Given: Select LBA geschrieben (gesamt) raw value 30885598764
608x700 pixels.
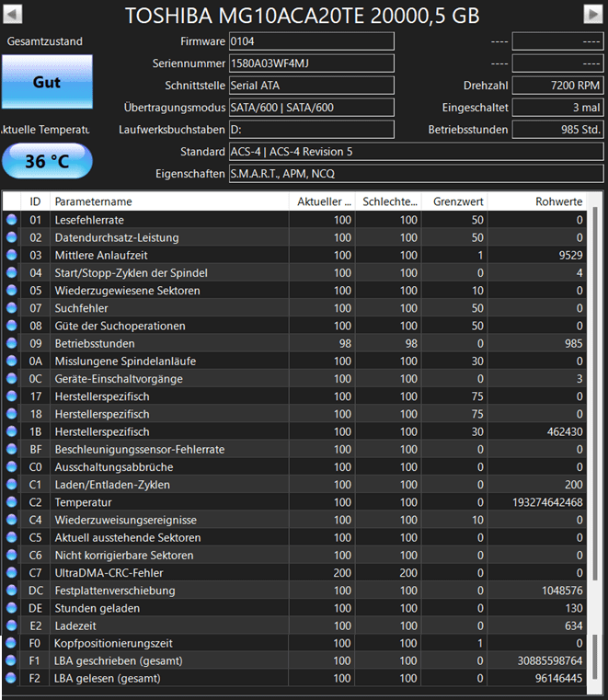Looking at the screenshot, I should [x=549, y=660].
